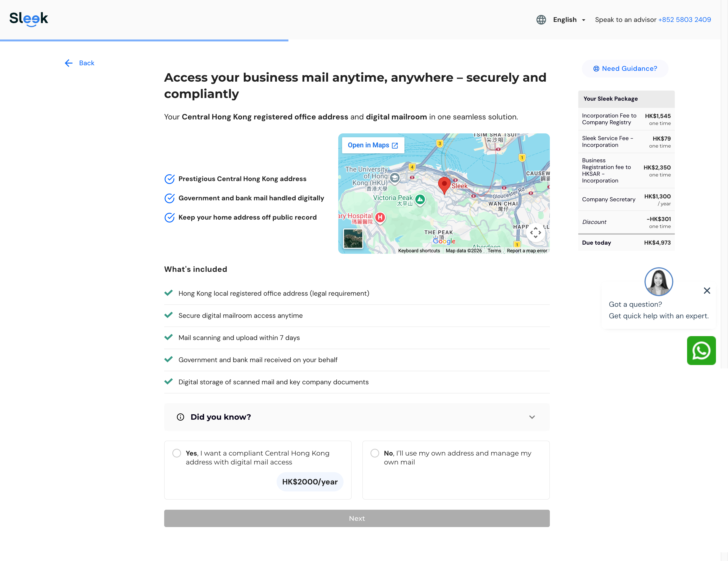Close the Got a question popup
728x561 pixels.
coord(707,291)
